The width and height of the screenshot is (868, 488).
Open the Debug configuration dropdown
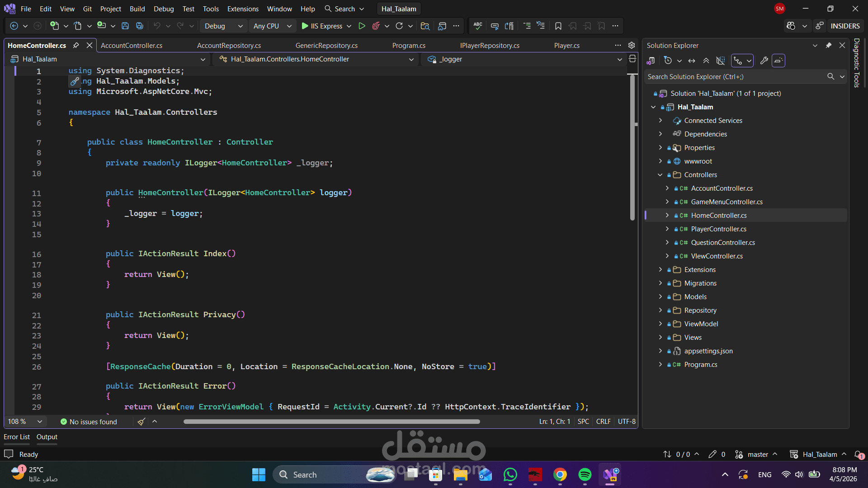(x=223, y=26)
